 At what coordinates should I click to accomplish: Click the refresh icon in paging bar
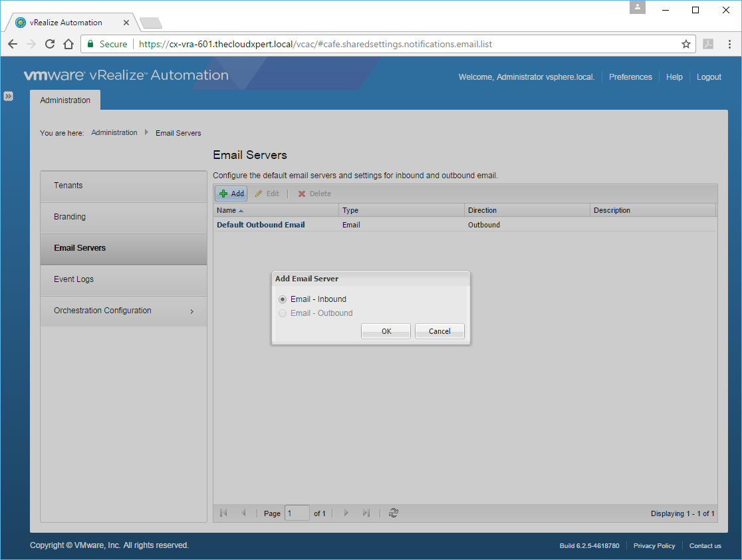point(394,513)
